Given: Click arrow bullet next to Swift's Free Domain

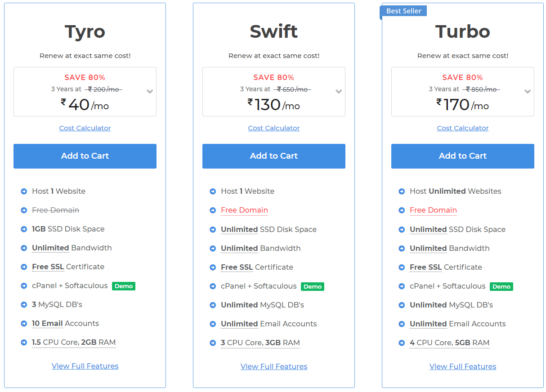Looking at the screenshot, I should [213, 210].
